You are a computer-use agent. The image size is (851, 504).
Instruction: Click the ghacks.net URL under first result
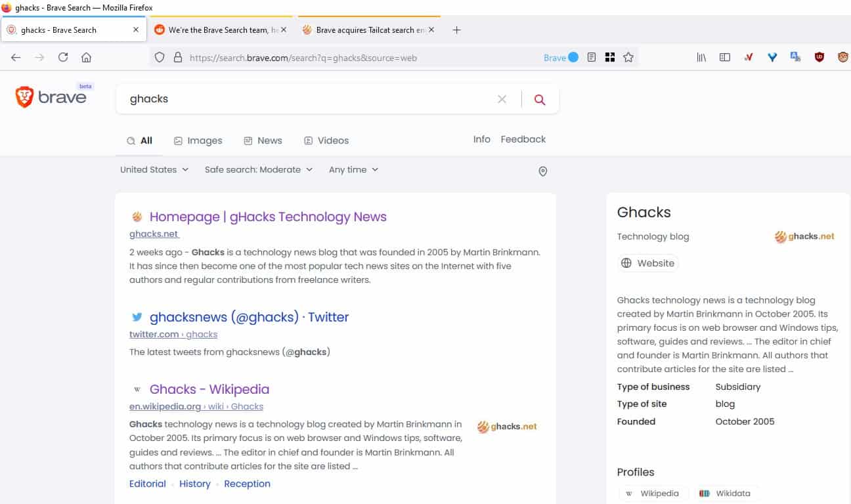pos(154,234)
